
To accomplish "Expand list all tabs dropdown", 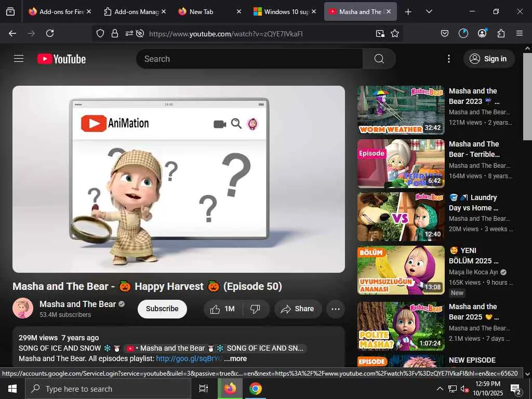I will click(429, 11).
